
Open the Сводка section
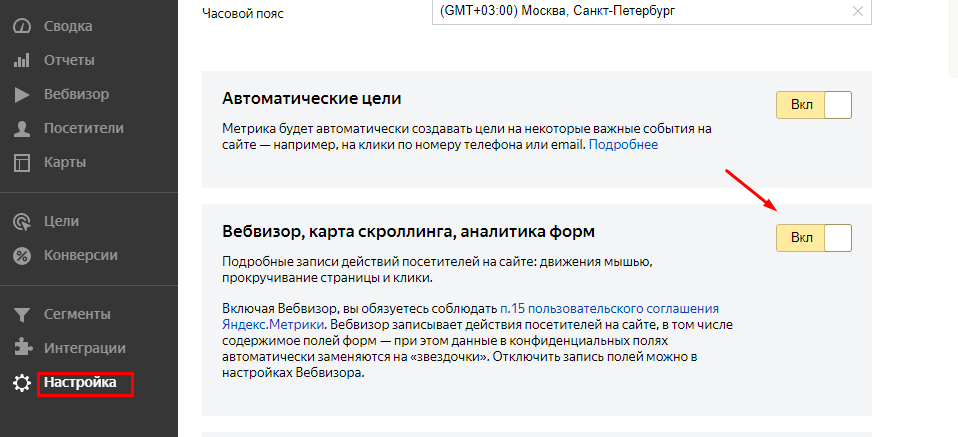(68, 26)
